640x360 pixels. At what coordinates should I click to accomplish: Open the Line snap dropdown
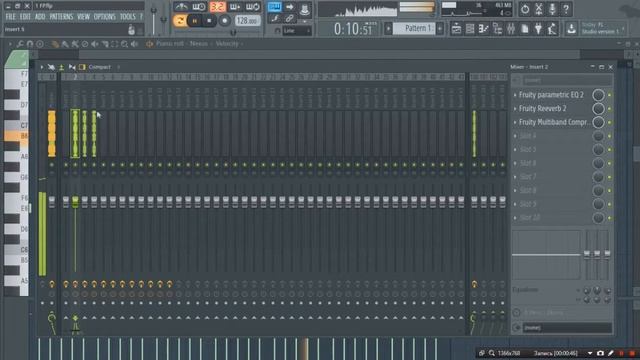click(x=297, y=31)
